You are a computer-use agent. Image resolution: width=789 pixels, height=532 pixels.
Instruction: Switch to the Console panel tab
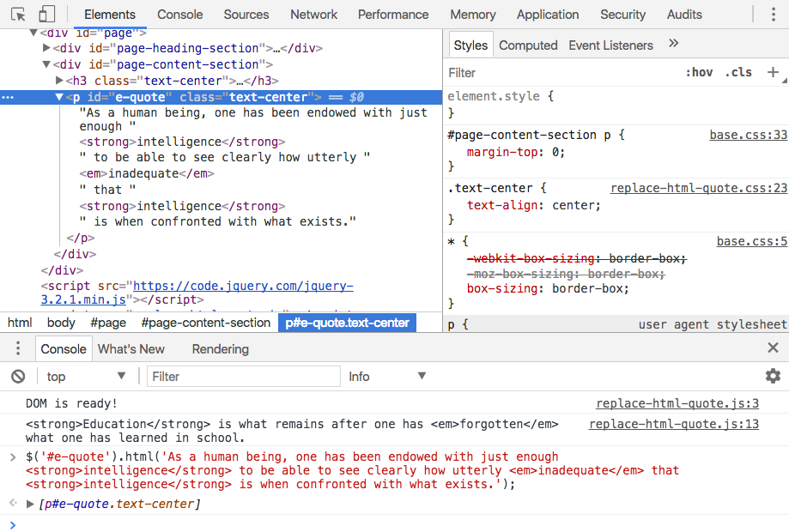[x=179, y=15]
